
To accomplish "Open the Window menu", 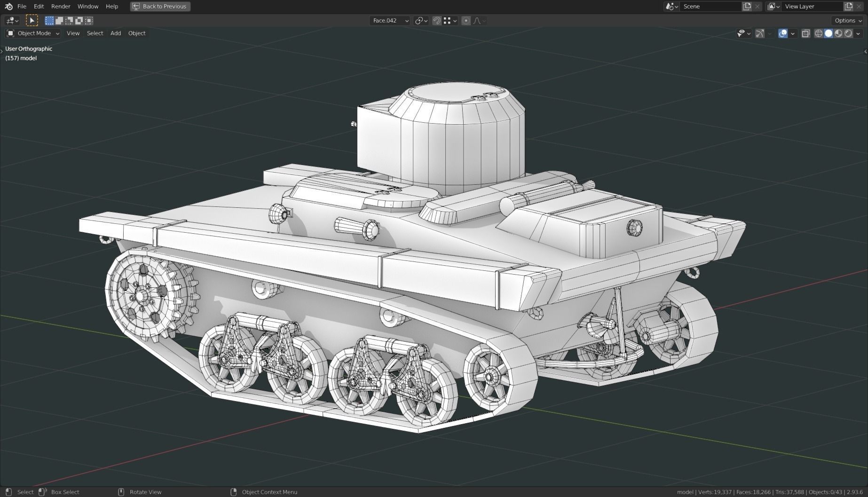I will [x=88, y=7].
